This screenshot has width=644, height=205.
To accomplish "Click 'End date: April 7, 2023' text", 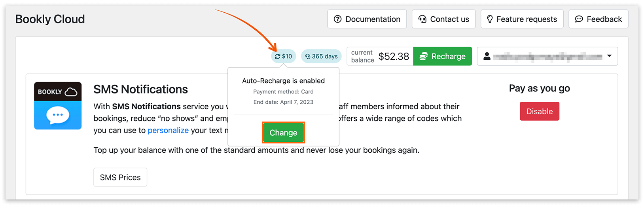I will [x=283, y=102].
